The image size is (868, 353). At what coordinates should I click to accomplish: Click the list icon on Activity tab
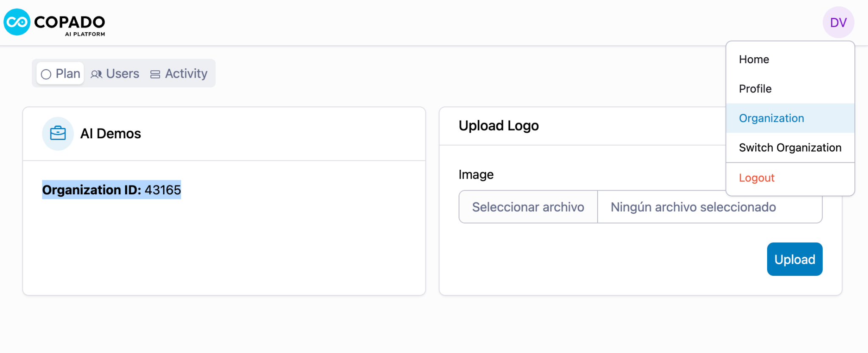[x=155, y=74]
